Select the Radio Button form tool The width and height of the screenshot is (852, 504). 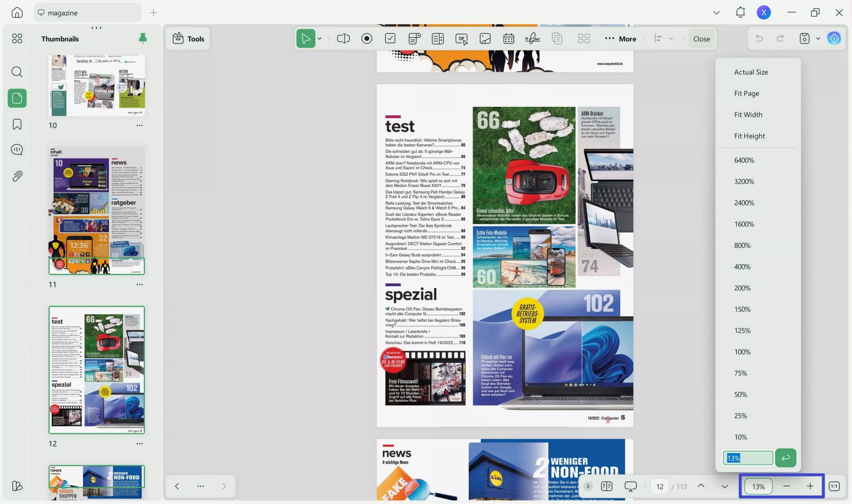tap(367, 38)
